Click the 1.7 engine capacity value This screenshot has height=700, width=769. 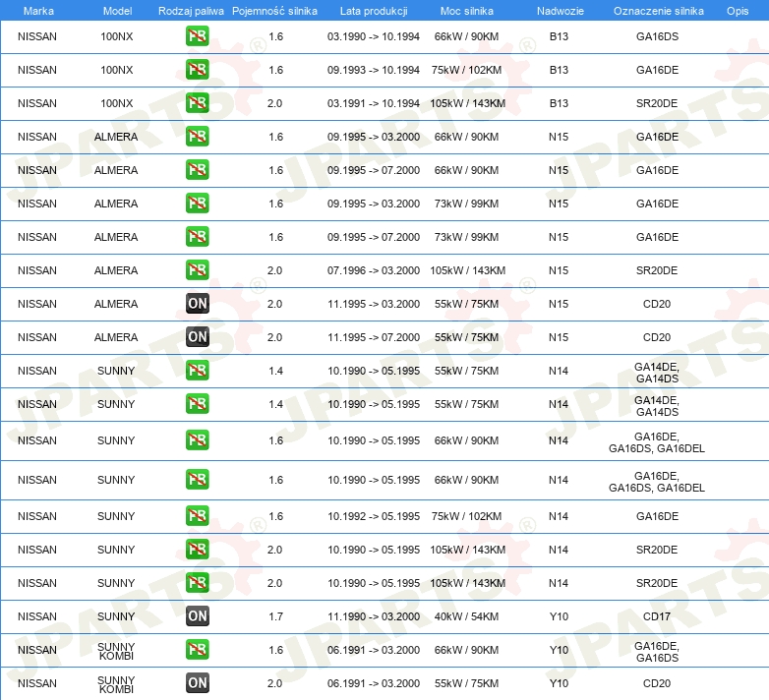point(275,616)
